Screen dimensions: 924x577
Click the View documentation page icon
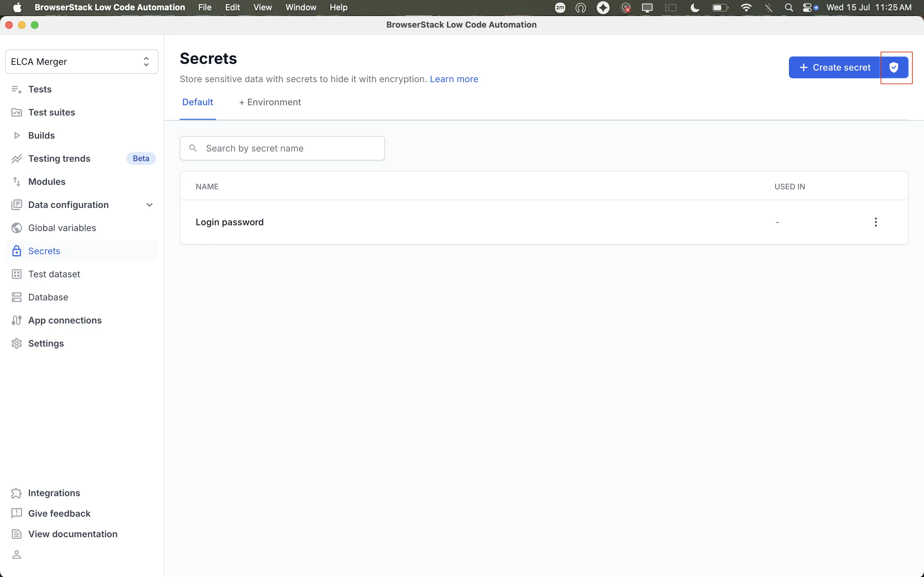(16, 534)
